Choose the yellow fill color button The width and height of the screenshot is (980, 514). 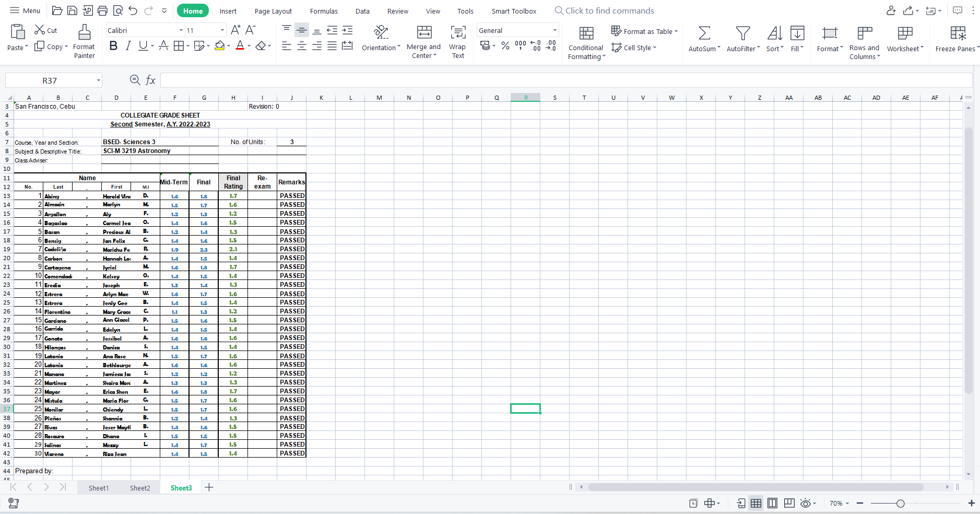pyautogui.click(x=220, y=46)
